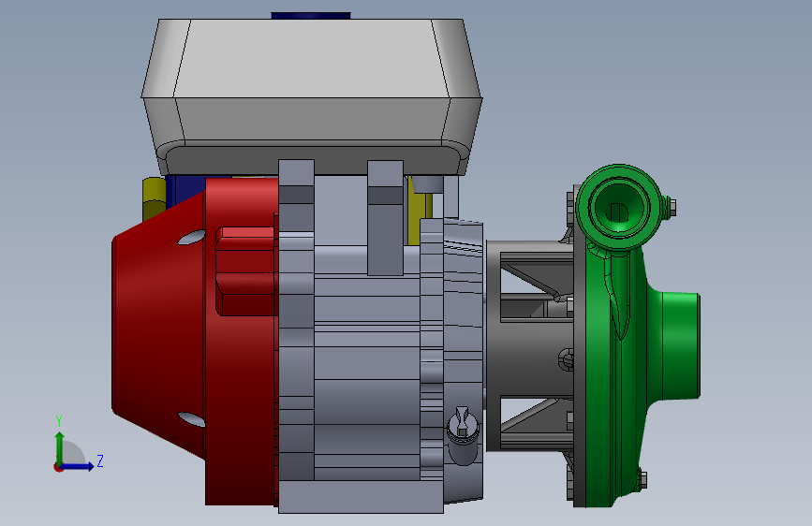Image resolution: width=812 pixels, height=526 pixels.
Task: Pick the yellow cylinder behind the red cover
Action: click(154, 198)
